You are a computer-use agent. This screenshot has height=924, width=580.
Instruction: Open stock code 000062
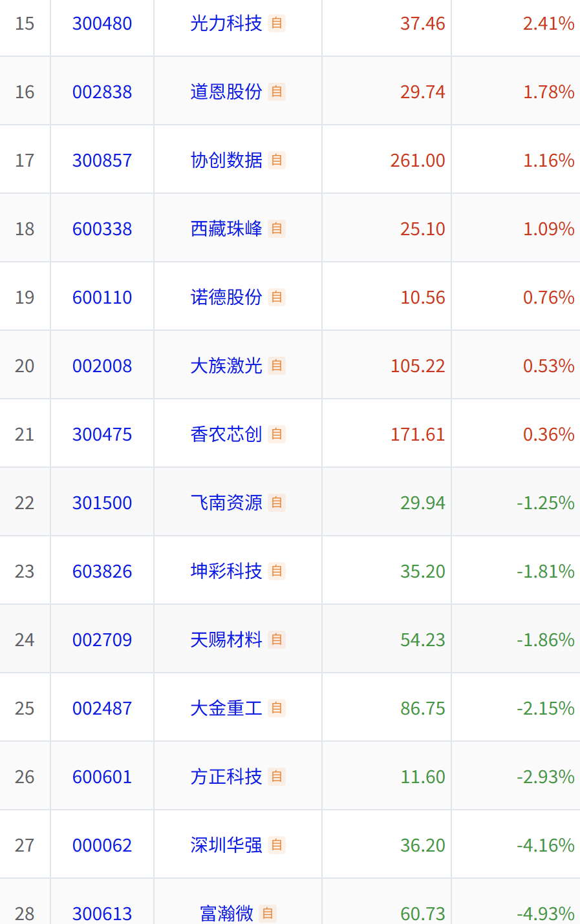pyautogui.click(x=102, y=846)
